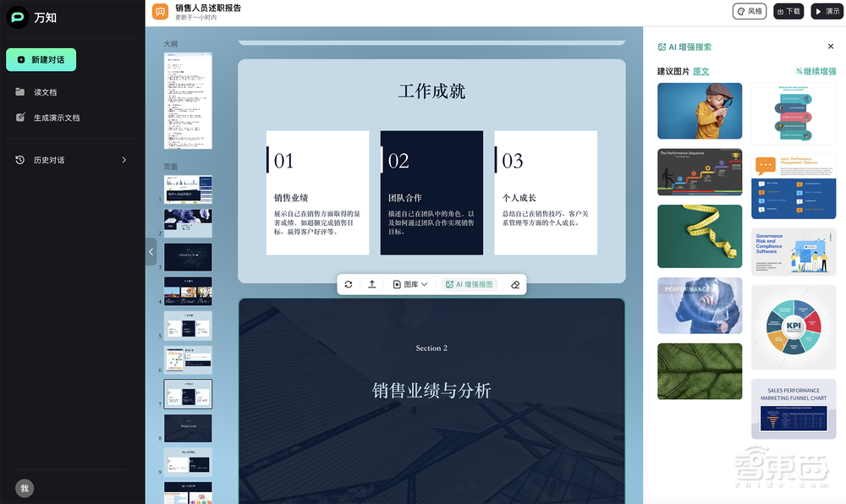Regenerate image with refresh icon in toolbar

click(349, 284)
